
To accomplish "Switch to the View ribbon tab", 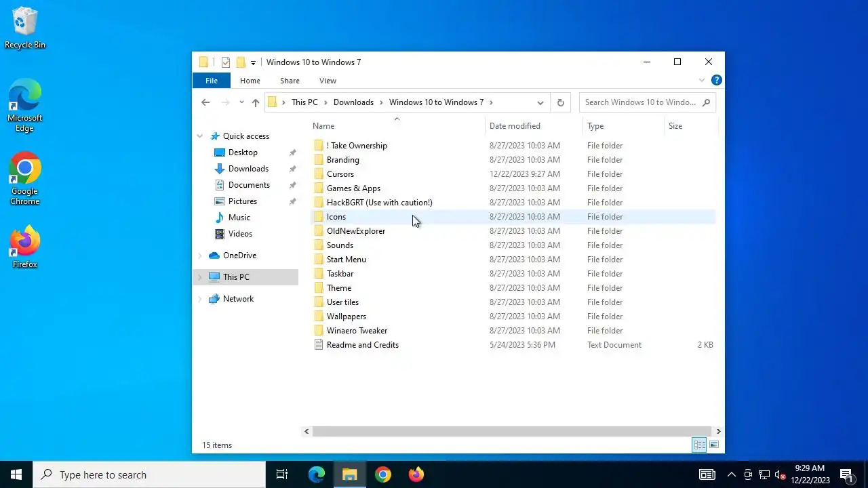I will tap(328, 81).
